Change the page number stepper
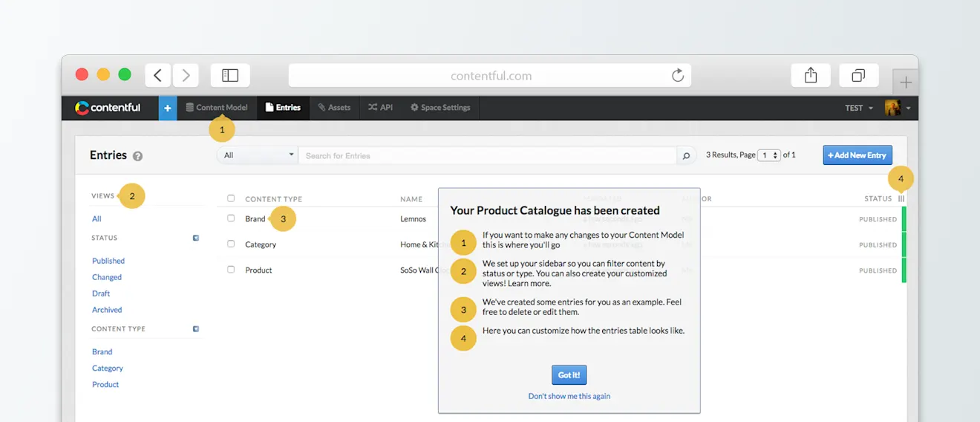 768,155
